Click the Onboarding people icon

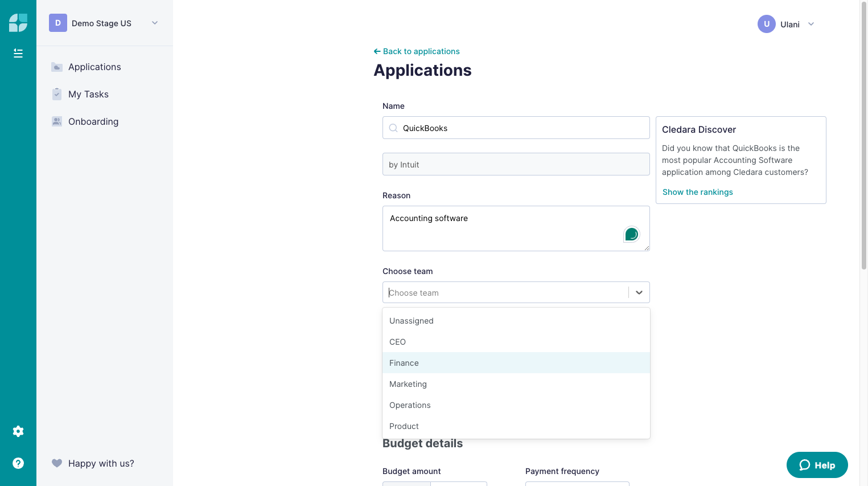[x=57, y=121]
